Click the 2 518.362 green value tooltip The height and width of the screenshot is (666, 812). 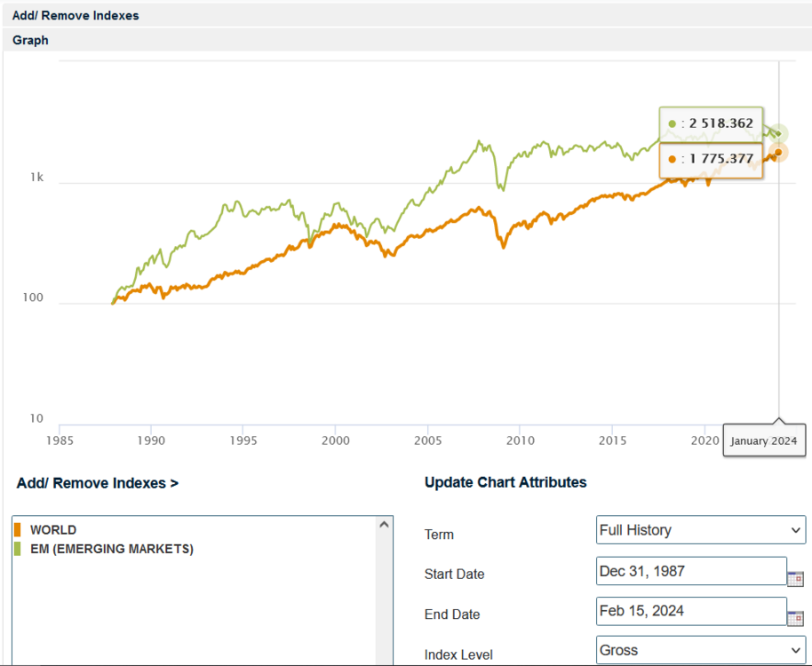(x=711, y=123)
